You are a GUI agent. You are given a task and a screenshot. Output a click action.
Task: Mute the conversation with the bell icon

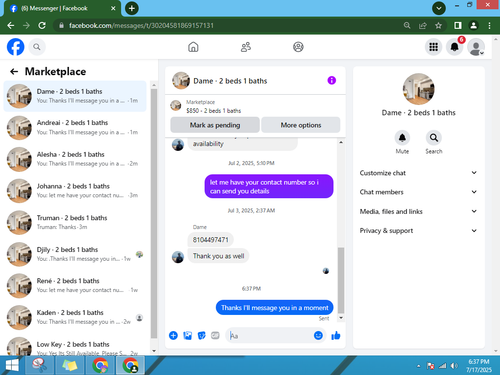(402, 137)
